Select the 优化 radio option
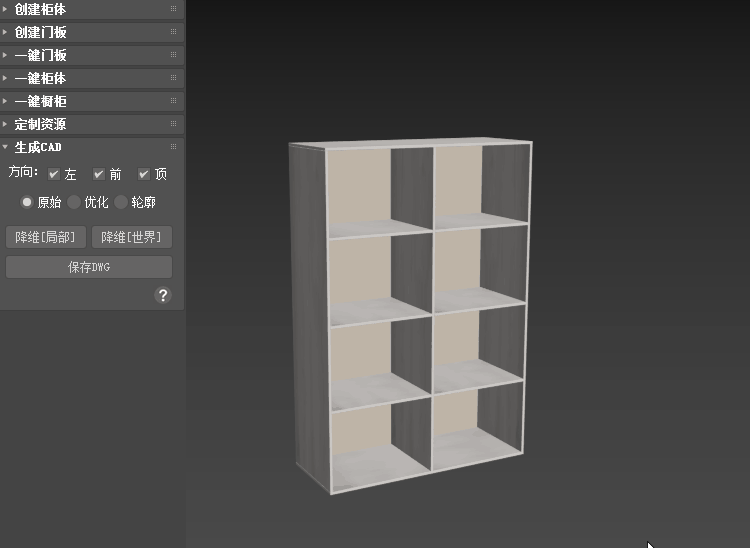Image resolution: width=750 pixels, height=548 pixels. (74, 202)
